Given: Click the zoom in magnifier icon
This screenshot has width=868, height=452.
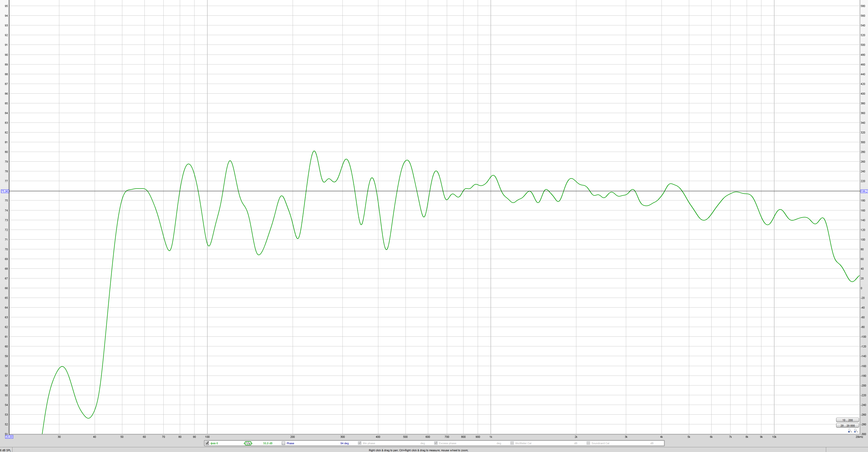Looking at the screenshot, I should coord(856,431).
